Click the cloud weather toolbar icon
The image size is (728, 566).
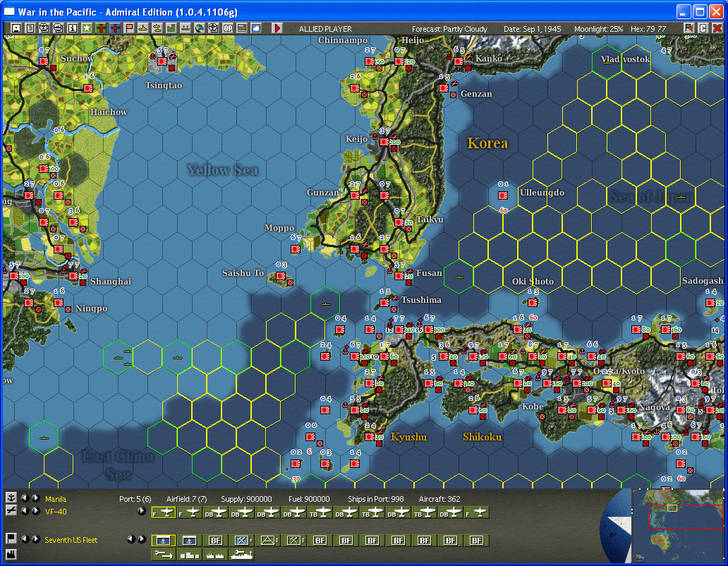click(x=256, y=28)
